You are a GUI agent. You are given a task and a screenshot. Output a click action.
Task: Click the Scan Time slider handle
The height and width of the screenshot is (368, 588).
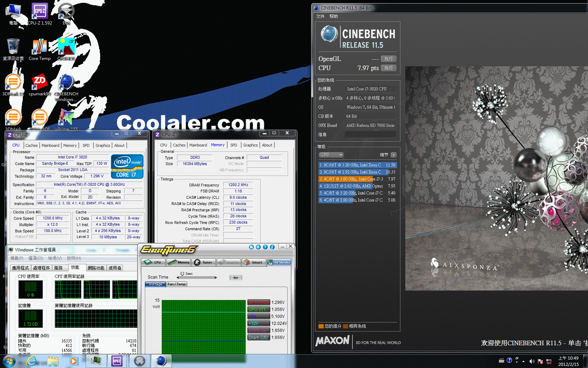click(182, 274)
